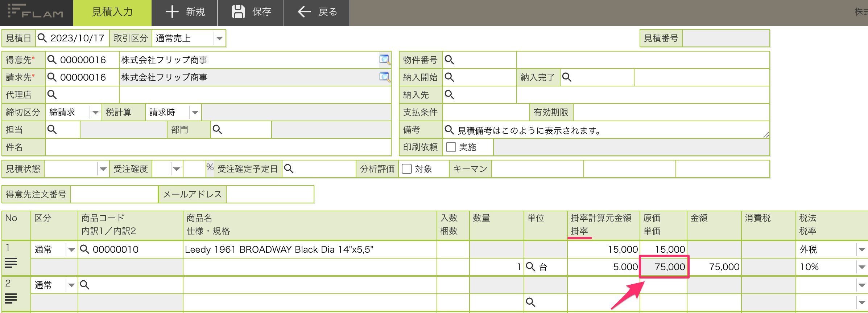Click the 戻る back button
This screenshot has height=313, width=868.
[317, 12]
